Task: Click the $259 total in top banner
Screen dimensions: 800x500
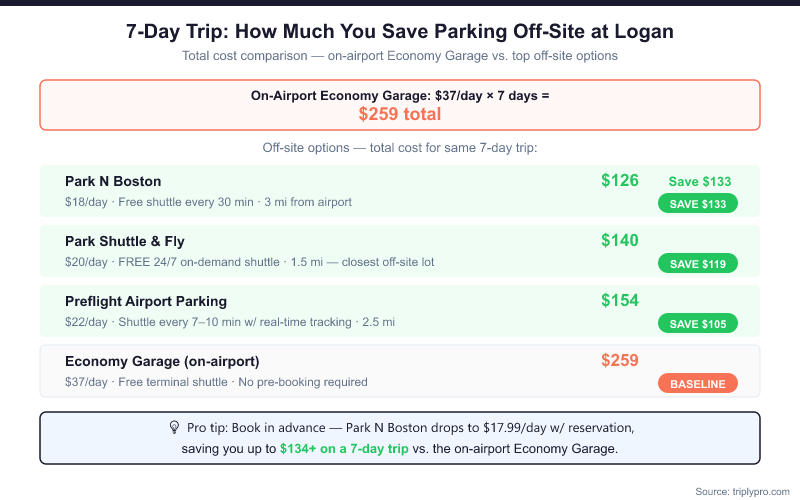Action: (399, 114)
